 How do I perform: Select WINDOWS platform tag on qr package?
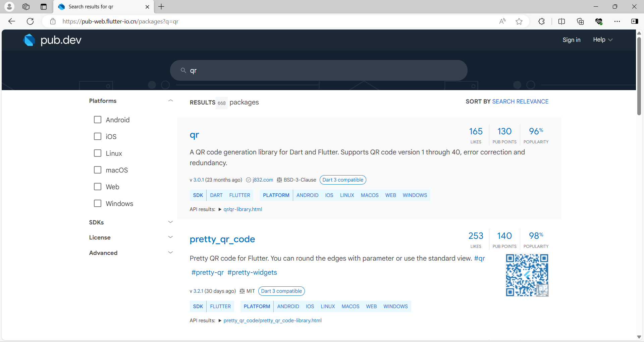415,195
